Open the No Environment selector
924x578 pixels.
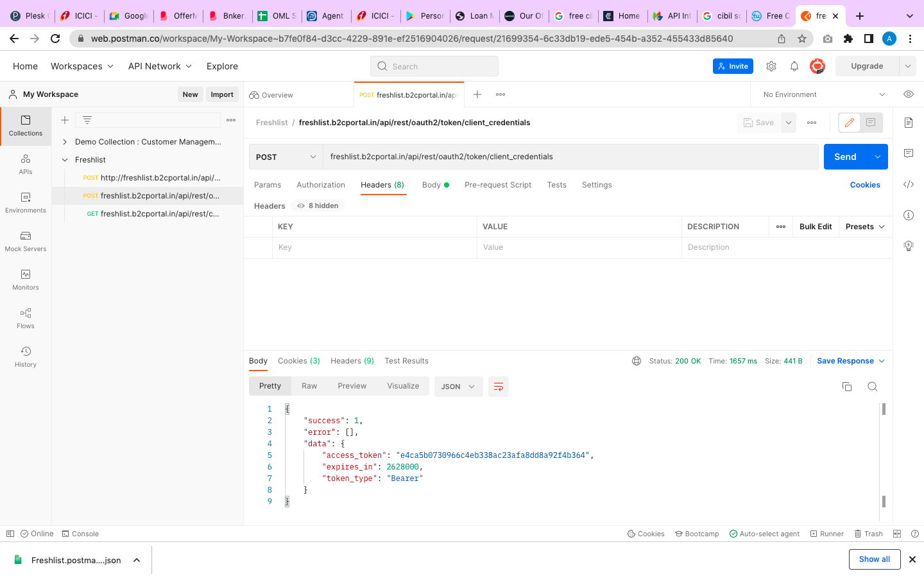pyautogui.click(x=824, y=94)
